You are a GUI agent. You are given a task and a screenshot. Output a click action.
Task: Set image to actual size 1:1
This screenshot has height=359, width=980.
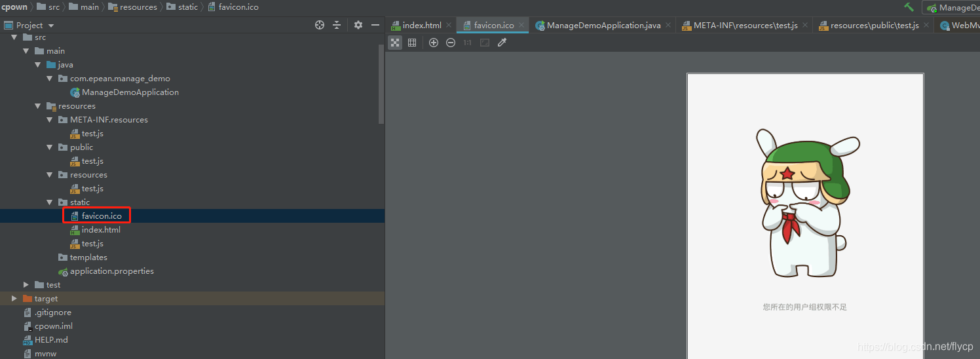[x=467, y=43]
